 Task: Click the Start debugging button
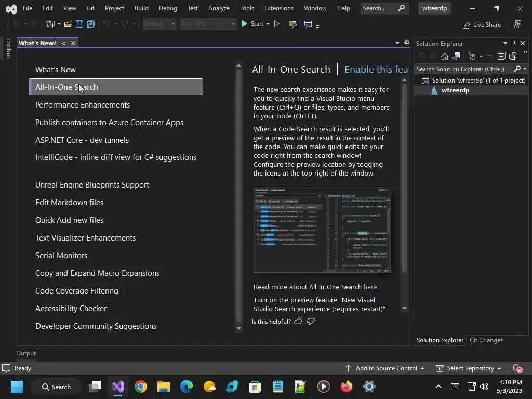pos(252,24)
